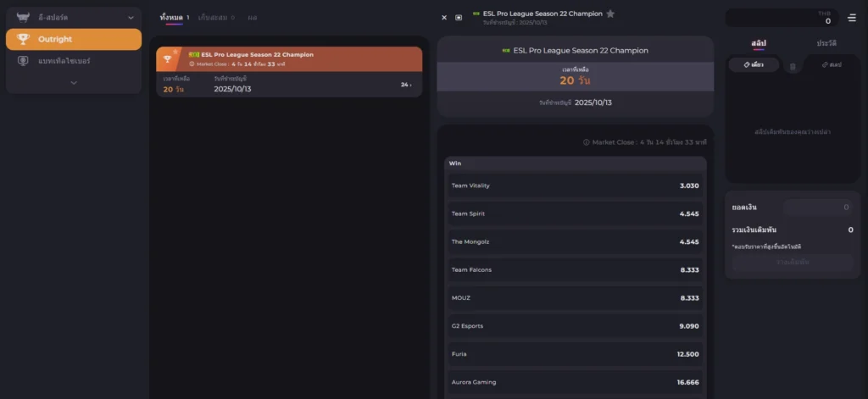This screenshot has height=399, width=868.
Task: Click the ยอดเงิน stake amount field
Action: click(818, 207)
